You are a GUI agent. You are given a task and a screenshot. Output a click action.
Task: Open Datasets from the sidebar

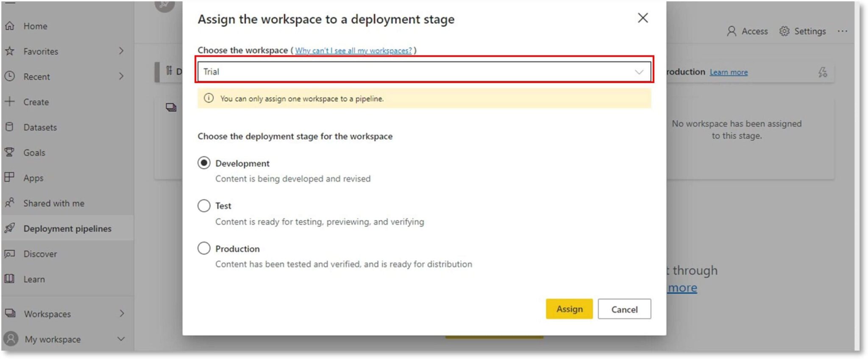[40, 127]
